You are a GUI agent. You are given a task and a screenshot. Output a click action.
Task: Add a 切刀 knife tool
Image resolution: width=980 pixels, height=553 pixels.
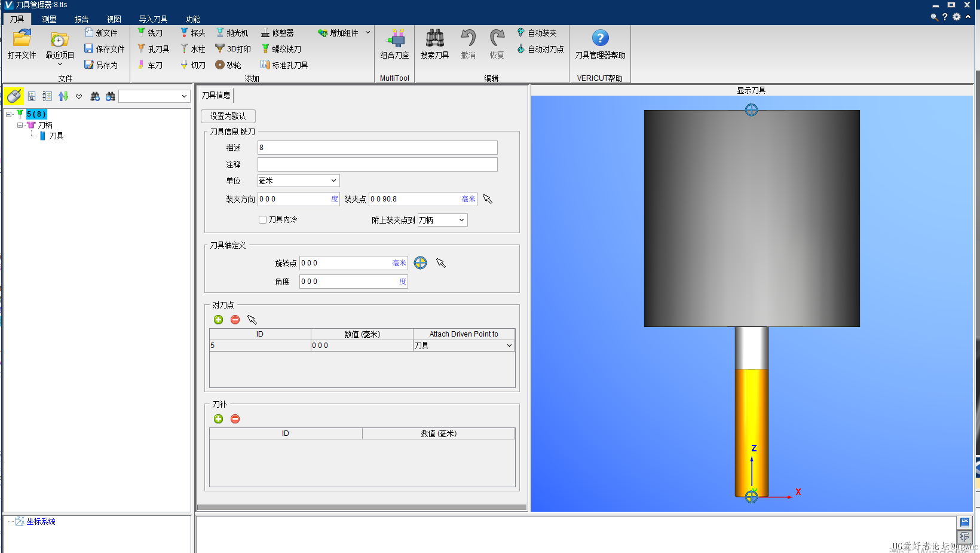(x=193, y=65)
